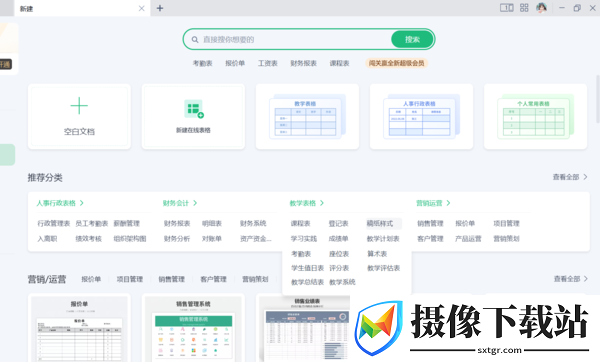Open the 销售管理系统 template thumbnail
The image size is (600, 362).
pos(193,328)
